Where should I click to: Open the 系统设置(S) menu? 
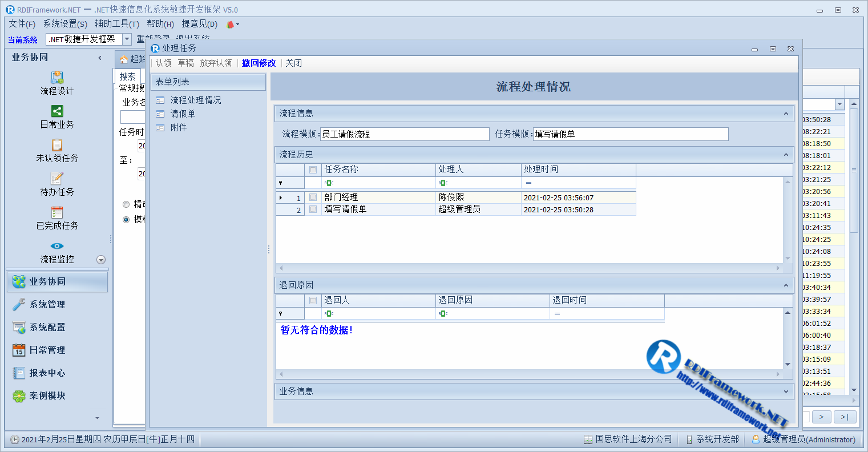click(65, 24)
